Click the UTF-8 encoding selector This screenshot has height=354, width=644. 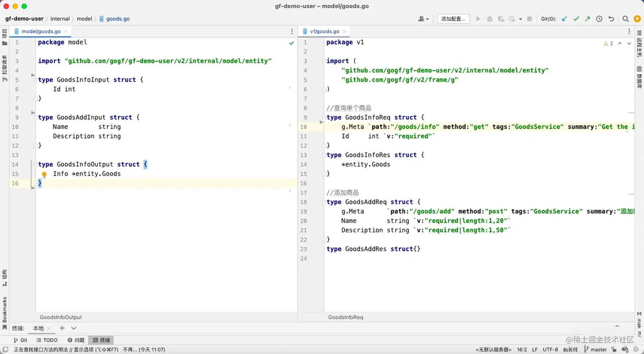pos(550,349)
